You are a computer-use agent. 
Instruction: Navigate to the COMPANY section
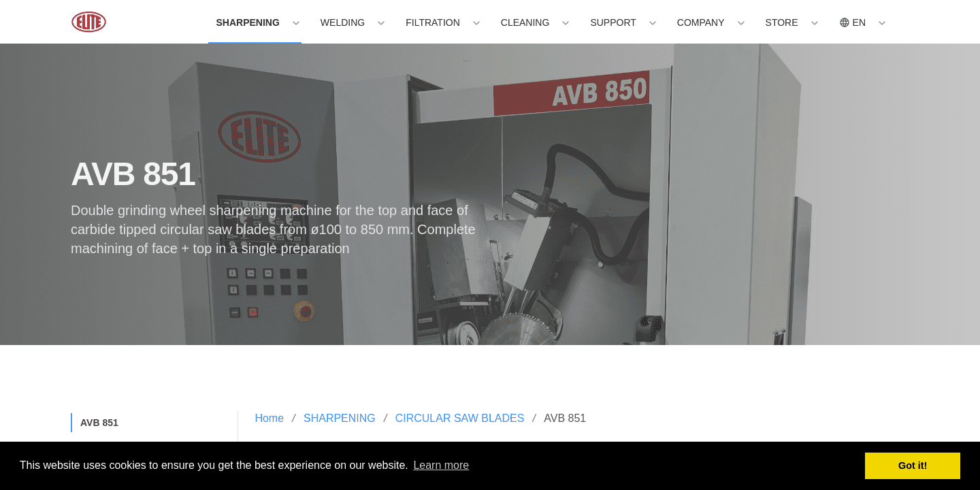click(700, 22)
